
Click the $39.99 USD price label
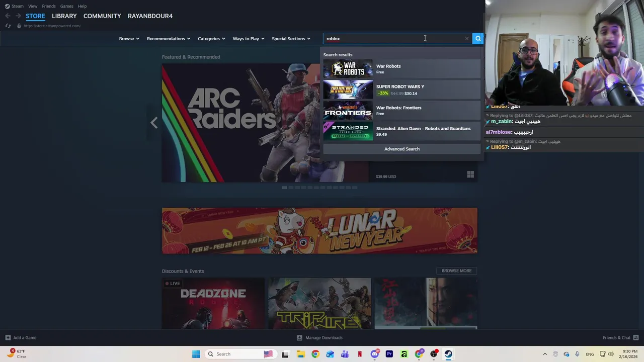(386, 176)
